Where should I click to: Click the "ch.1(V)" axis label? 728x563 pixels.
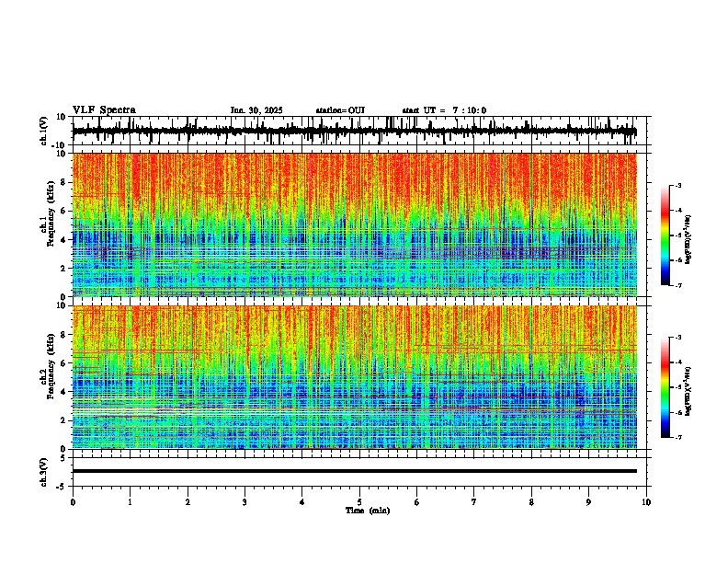44,131
